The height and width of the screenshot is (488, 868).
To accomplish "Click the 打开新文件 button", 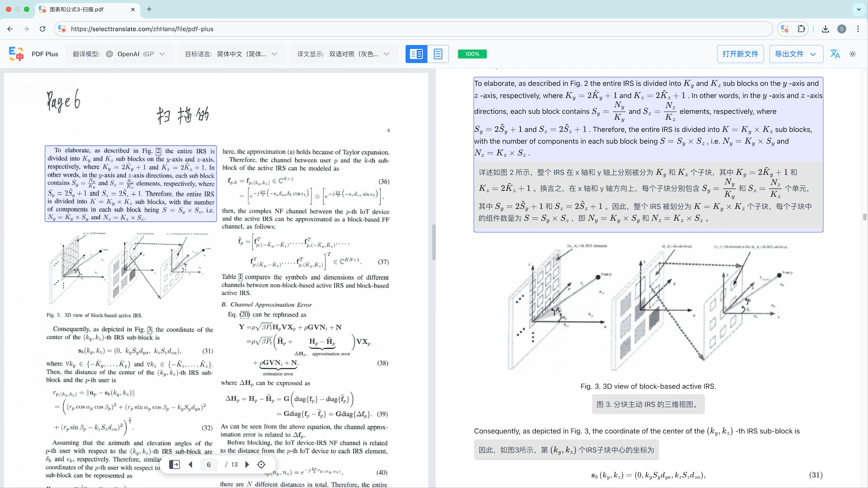I will pyautogui.click(x=740, y=54).
